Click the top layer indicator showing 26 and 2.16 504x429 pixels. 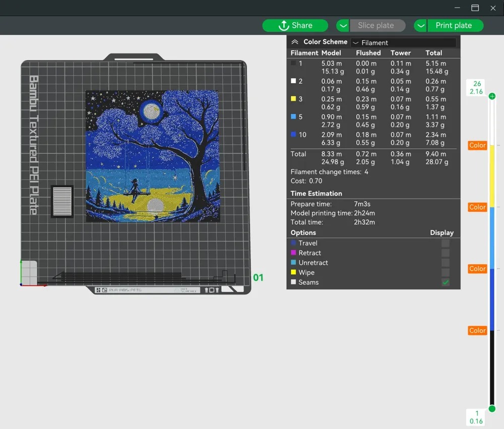476,88
